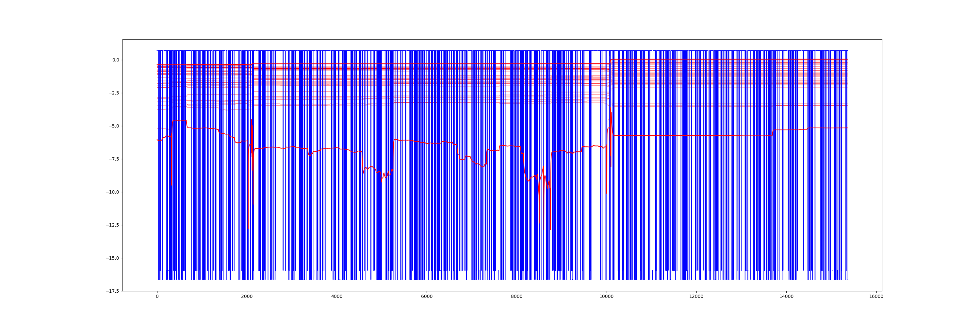Image resolution: width=980 pixels, height=327 pixels.
Task: Click the 10000 x-axis tick label
Action: pos(606,296)
